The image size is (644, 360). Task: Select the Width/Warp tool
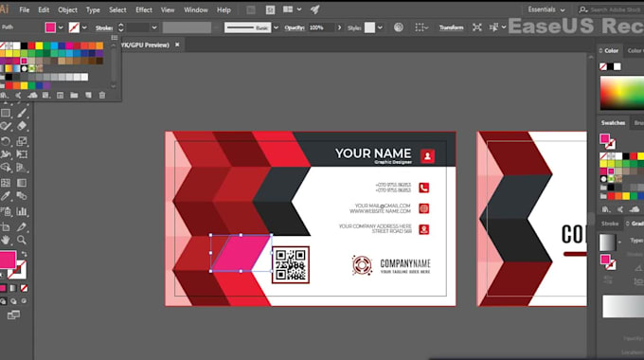pos(6,154)
